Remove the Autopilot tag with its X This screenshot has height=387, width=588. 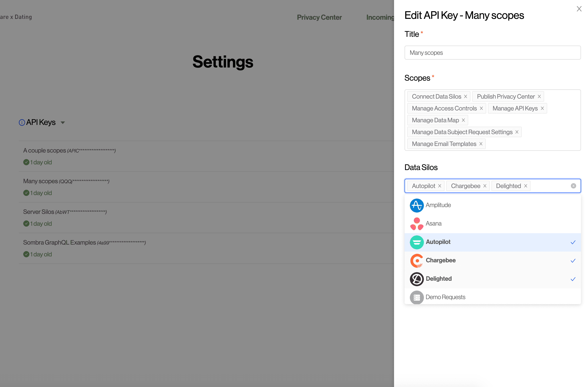pyautogui.click(x=439, y=186)
